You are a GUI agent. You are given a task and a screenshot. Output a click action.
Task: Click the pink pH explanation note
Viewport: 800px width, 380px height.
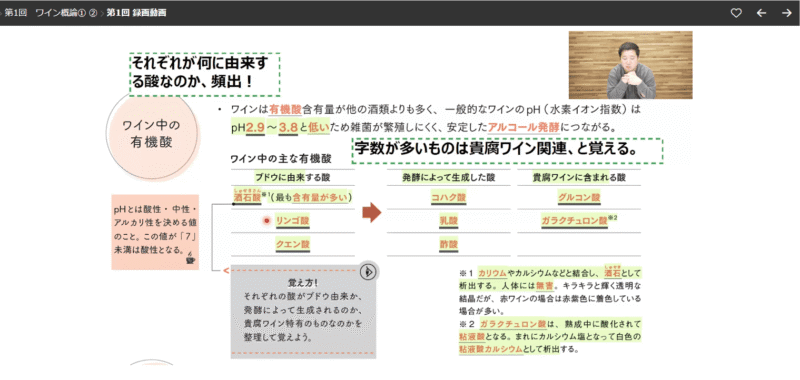coord(155,232)
